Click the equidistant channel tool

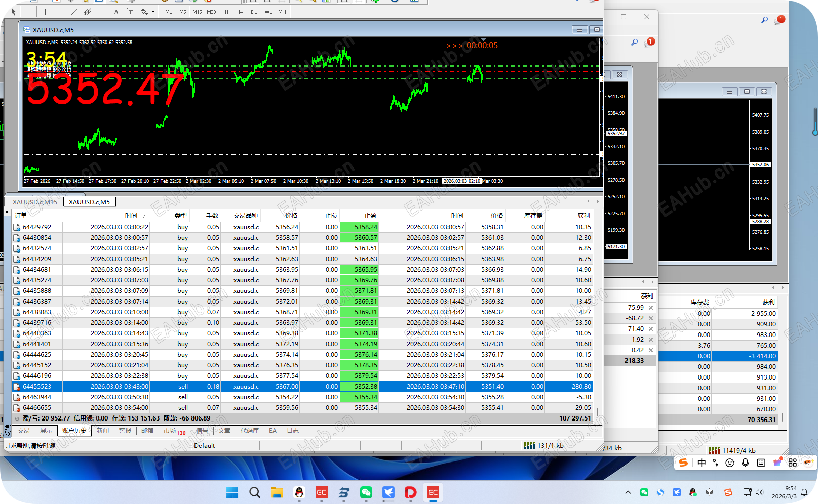pos(88,12)
